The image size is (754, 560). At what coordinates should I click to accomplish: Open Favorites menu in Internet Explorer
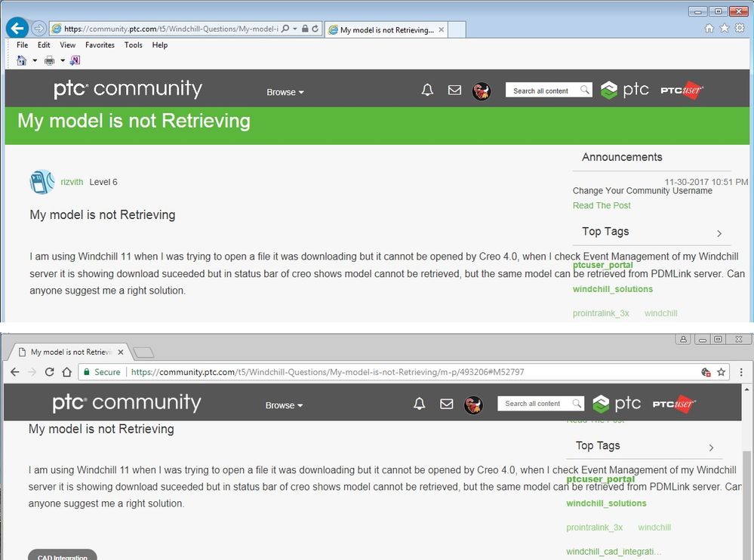coord(100,45)
